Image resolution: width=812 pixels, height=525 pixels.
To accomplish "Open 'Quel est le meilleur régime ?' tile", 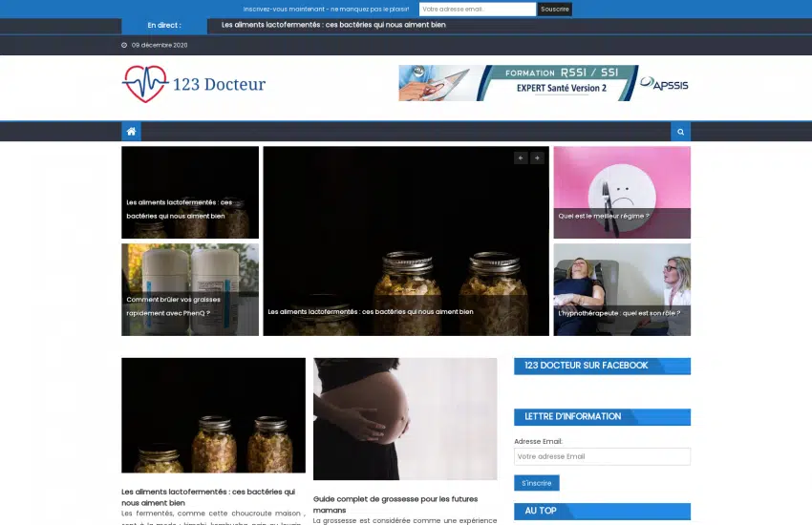I will [622, 193].
